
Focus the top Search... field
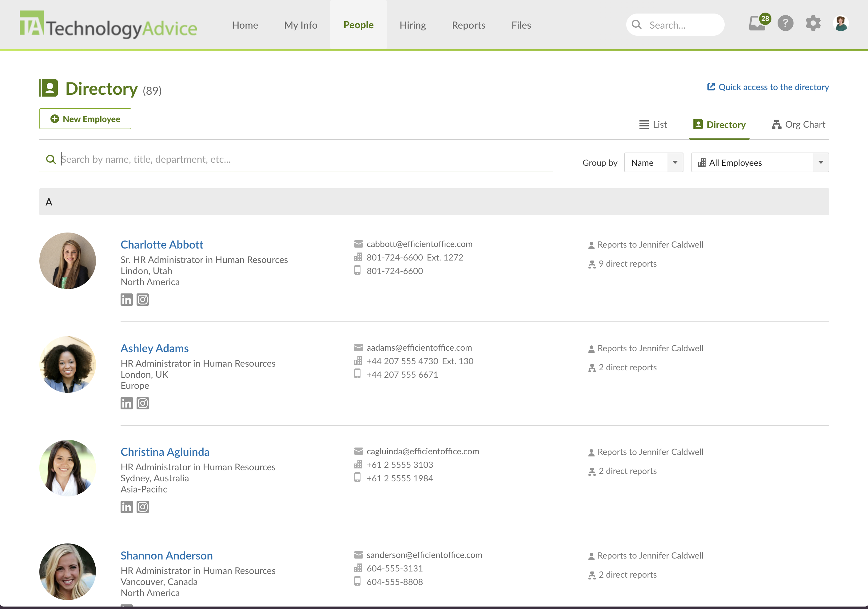675,25
